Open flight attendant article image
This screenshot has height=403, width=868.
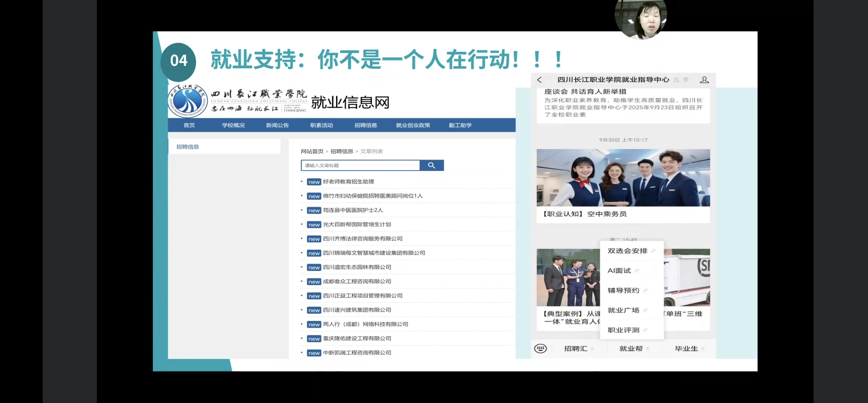pos(623,178)
